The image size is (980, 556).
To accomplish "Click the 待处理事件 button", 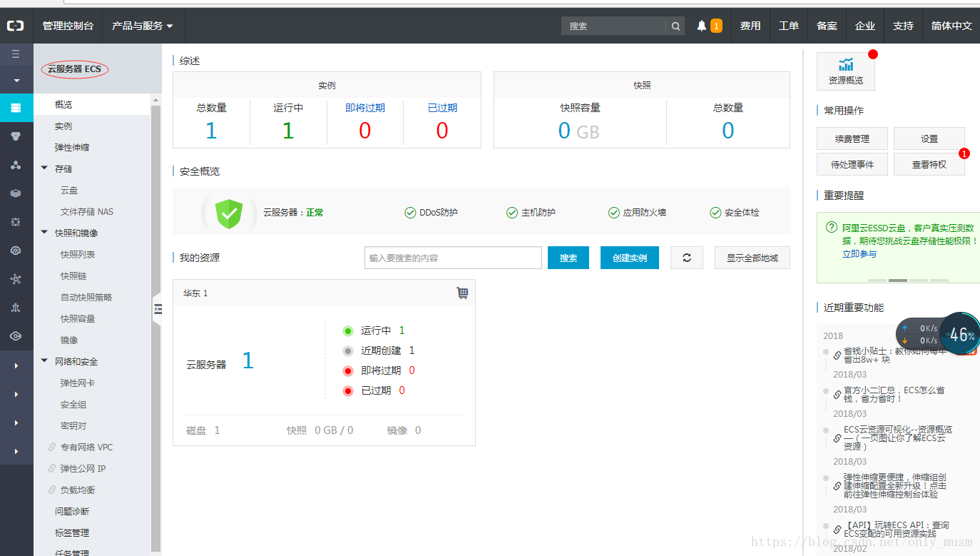I will pyautogui.click(x=852, y=164).
